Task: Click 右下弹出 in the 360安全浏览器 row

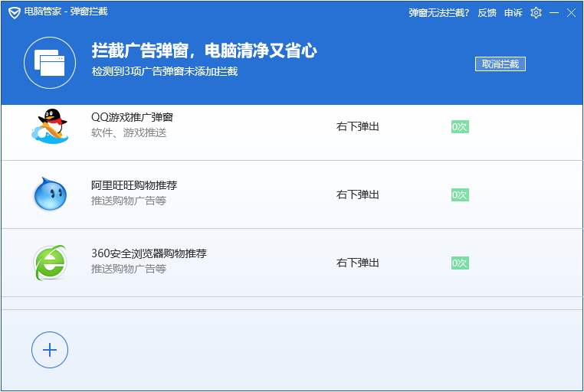Action: click(x=358, y=263)
